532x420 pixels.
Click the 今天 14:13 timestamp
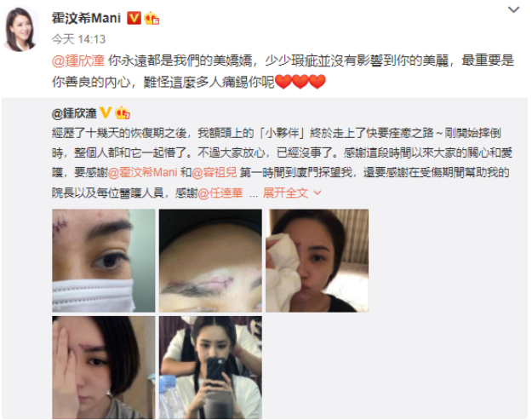78,39
